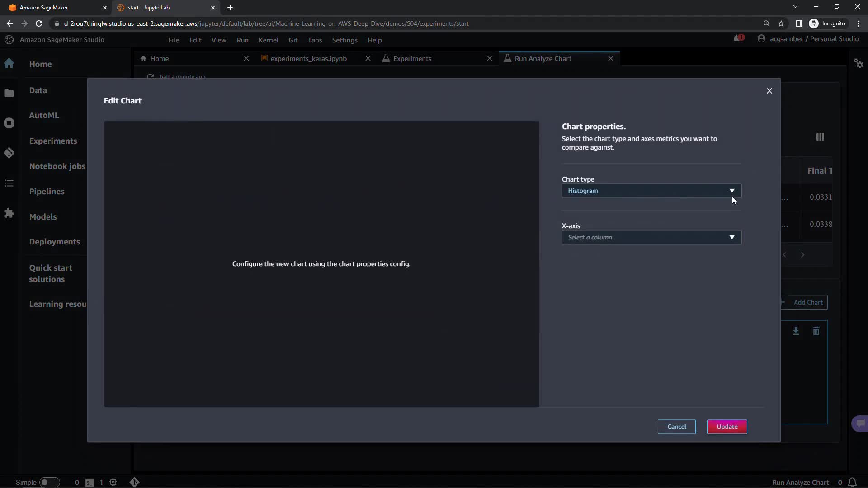Open table of contents list icon

[x=9, y=183]
